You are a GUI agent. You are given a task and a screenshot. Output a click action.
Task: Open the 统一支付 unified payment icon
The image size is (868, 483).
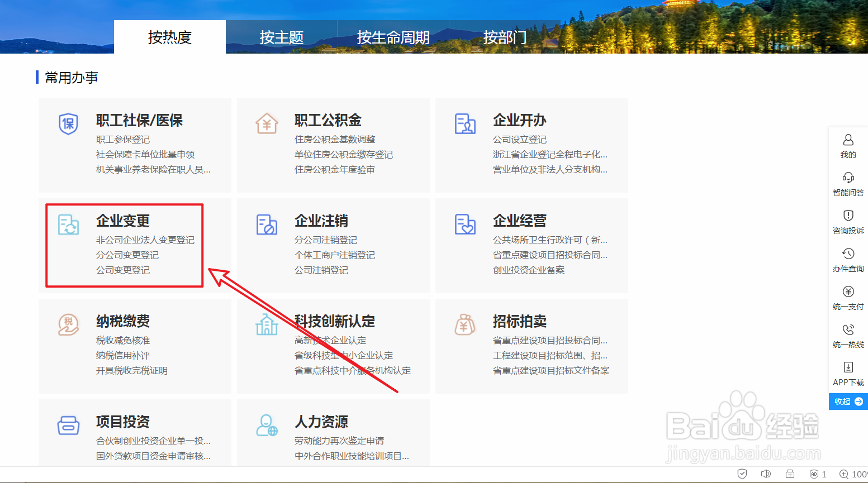point(848,292)
